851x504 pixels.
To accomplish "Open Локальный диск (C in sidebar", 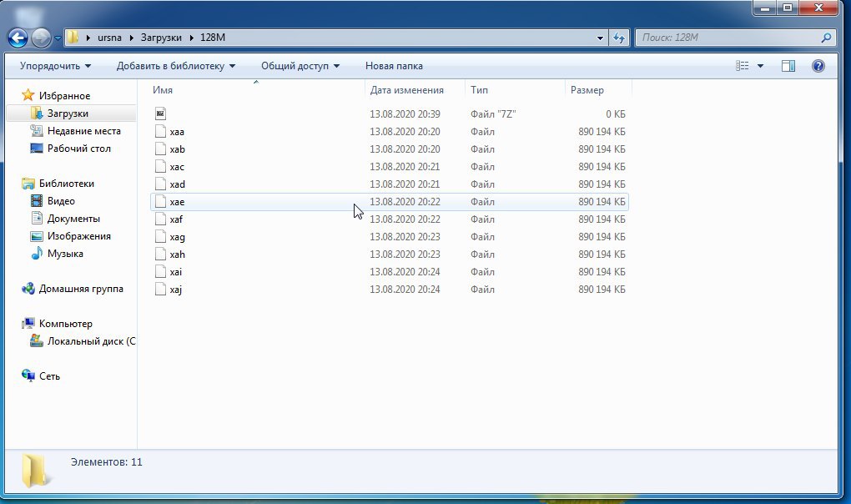I will 91,341.
